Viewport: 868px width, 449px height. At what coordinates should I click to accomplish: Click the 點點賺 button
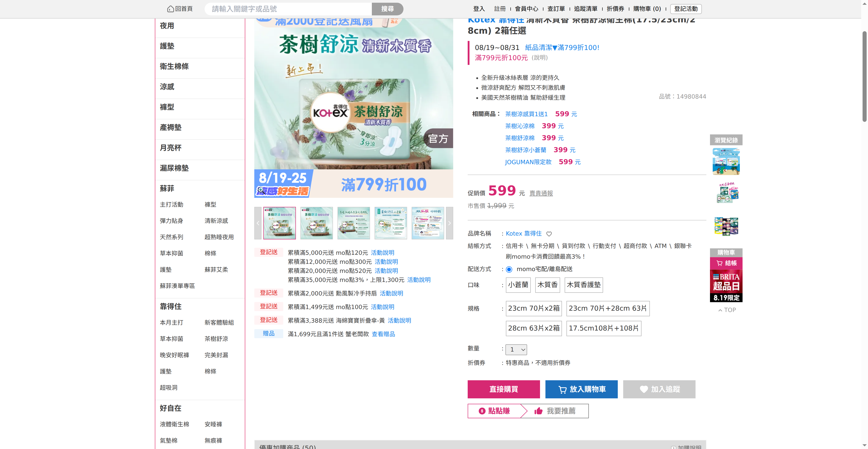(x=494, y=411)
